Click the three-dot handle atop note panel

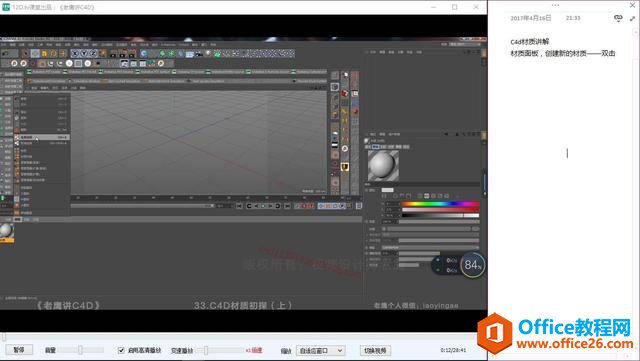556,5
